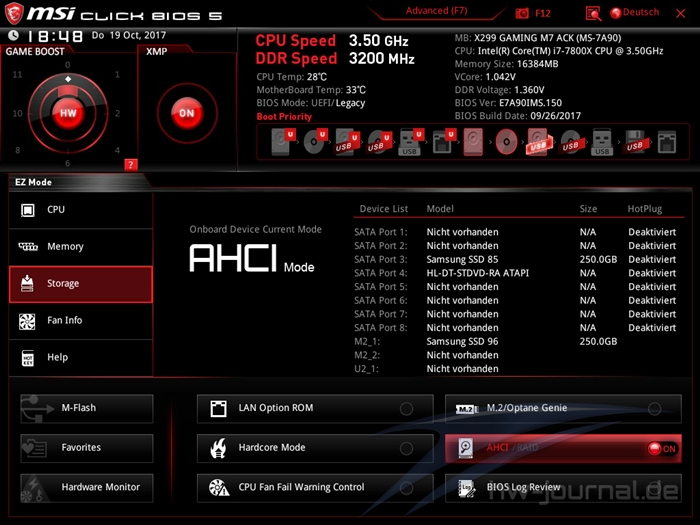Click the clock icon beside the time
Screen dimensions: 700x525
click(x=14, y=35)
